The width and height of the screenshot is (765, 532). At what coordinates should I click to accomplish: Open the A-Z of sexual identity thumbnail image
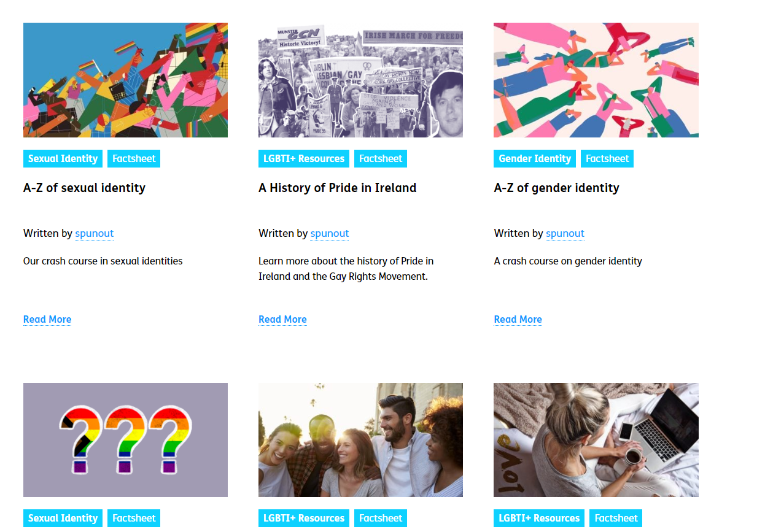pyautogui.click(x=125, y=80)
